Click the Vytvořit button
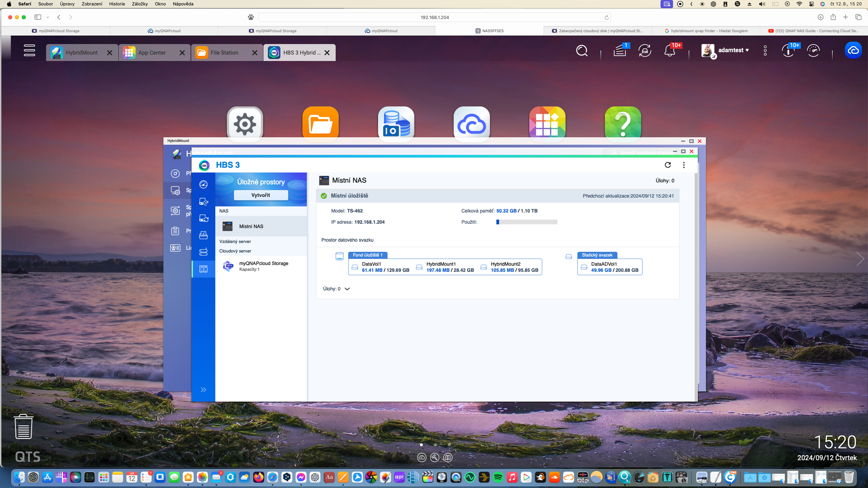The image size is (868, 488). tap(261, 195)
